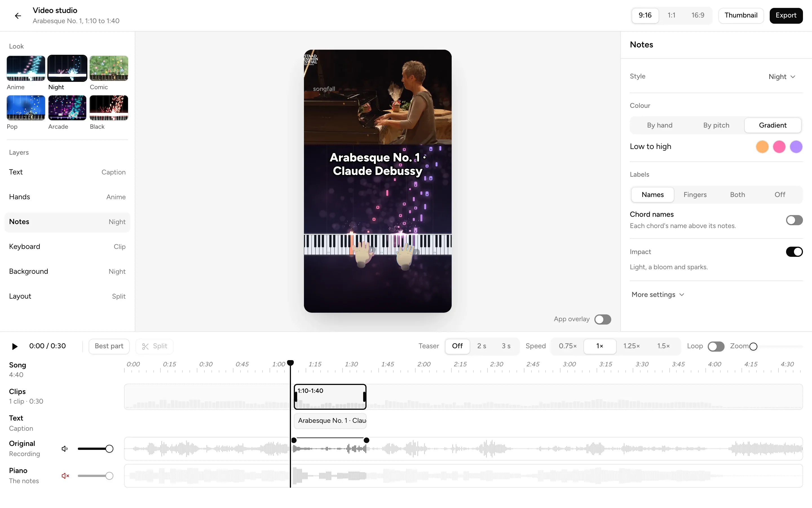Click the Export button
This screenshot has height=508, width=812.
click(x=785, y=16)
